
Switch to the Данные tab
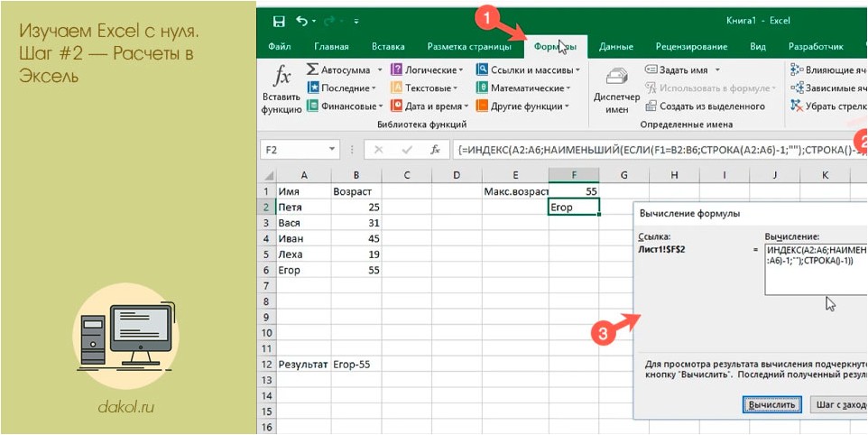pyautogui.click(x=616, y=47)
